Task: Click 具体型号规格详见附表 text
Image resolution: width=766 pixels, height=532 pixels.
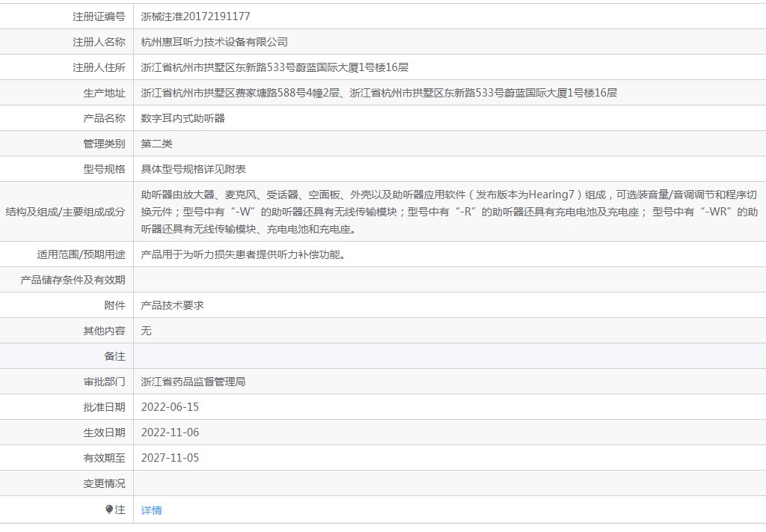Action: tap(194, 169)
